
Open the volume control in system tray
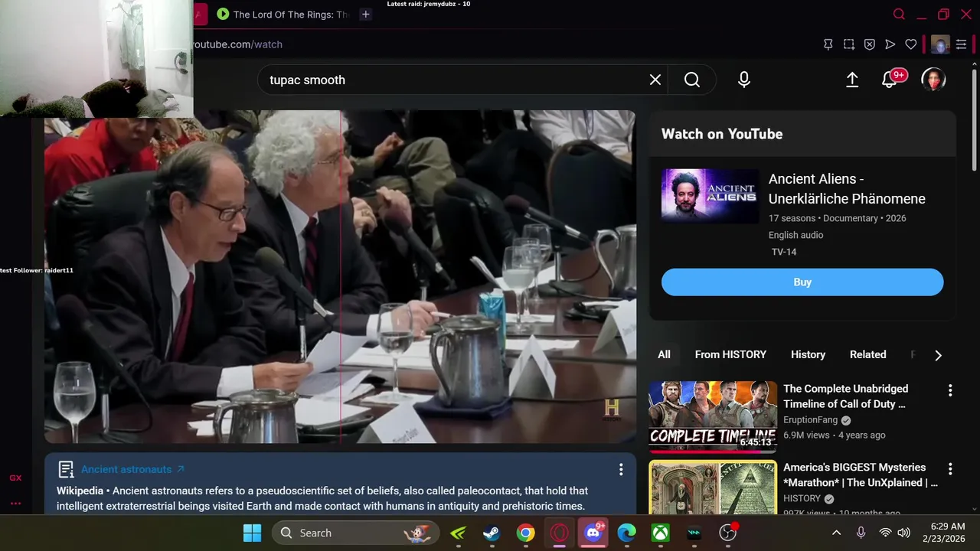[x=904, y=533]
